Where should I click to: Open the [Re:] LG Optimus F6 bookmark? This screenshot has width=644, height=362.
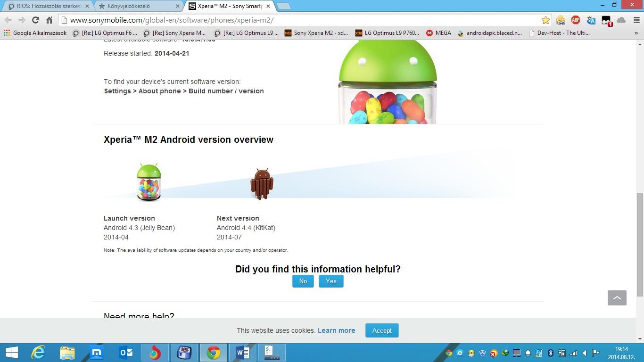(105, 33)
